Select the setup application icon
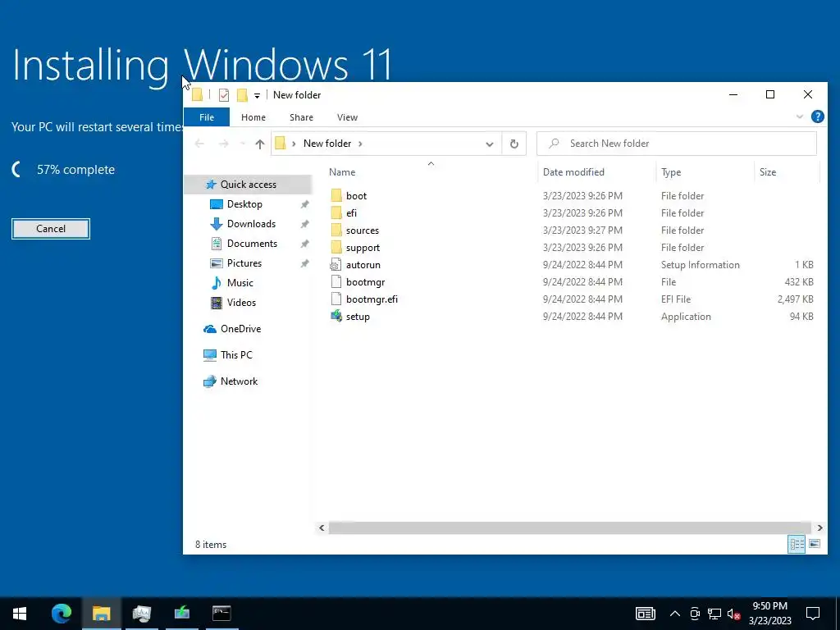840x630 pixels. tap(336, 316)
